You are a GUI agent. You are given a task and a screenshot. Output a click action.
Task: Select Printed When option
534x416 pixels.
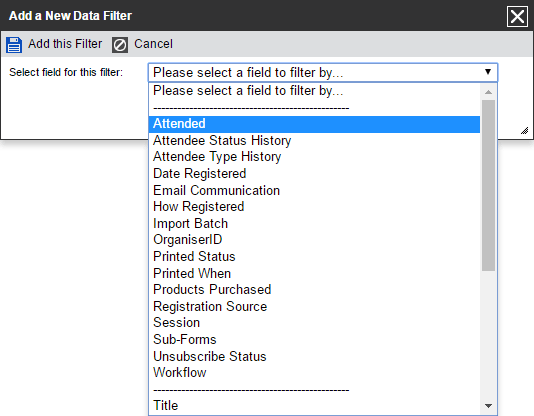[x=314, y=273]
